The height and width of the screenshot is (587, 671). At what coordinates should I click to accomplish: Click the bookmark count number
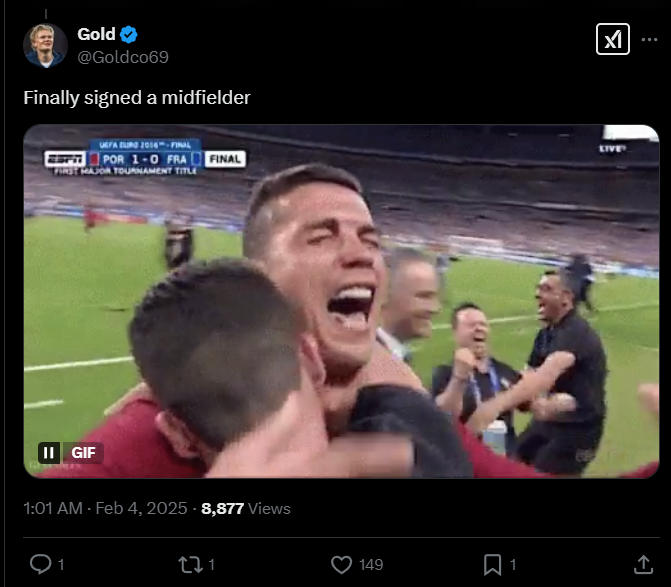514,565
